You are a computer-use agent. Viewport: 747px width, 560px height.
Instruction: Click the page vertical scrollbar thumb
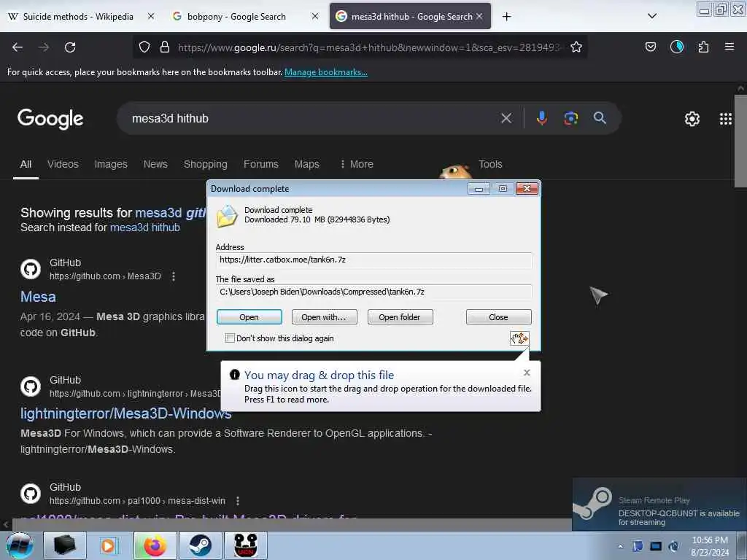[x=741, y=141]
